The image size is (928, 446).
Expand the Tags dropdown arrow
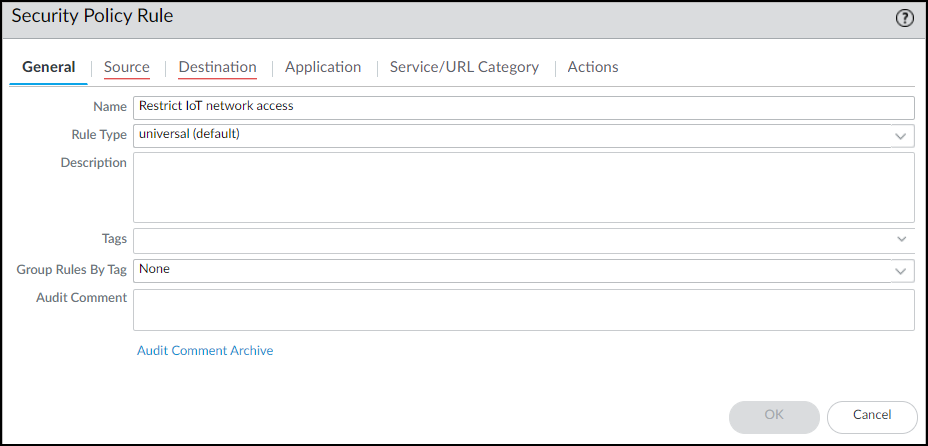point(901,240)
